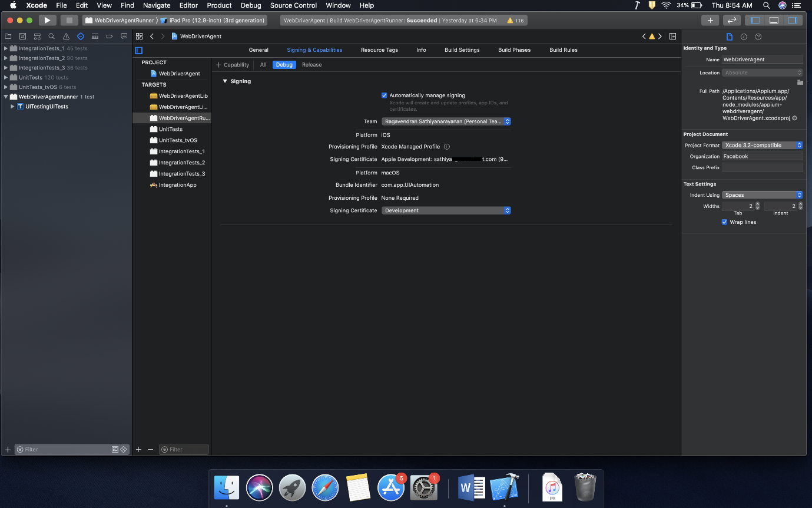Image resolution: width=812 pixels, height=508 pixels.
Task: Show the History inspector clock icon
Action: click(x=744, y=37)
